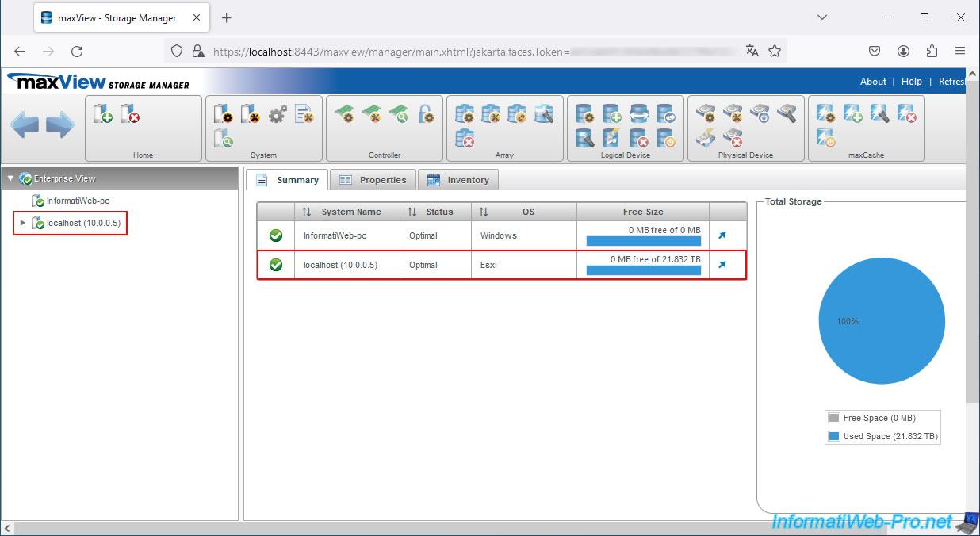Viewport: 980px width, 536px height.
Task: Expand the localhost (10.0.0.5) tree node
Action: 23,224
